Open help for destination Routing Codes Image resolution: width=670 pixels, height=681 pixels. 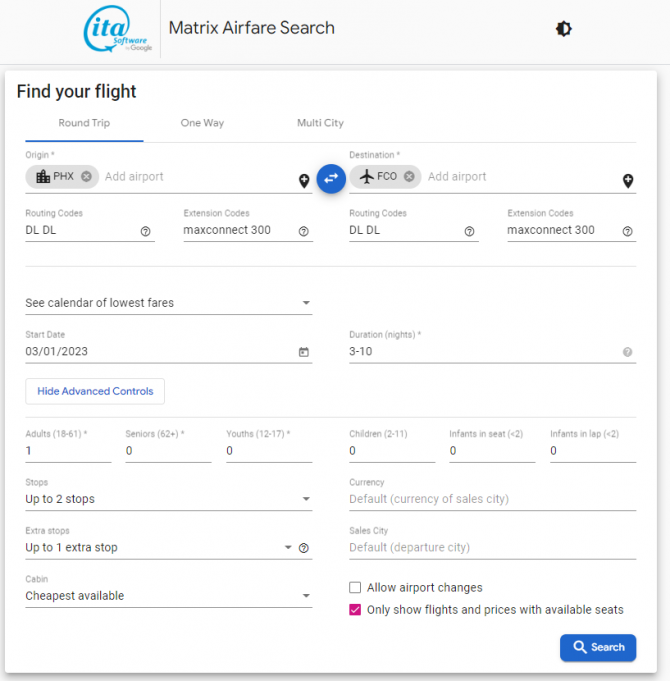point(469,231)
